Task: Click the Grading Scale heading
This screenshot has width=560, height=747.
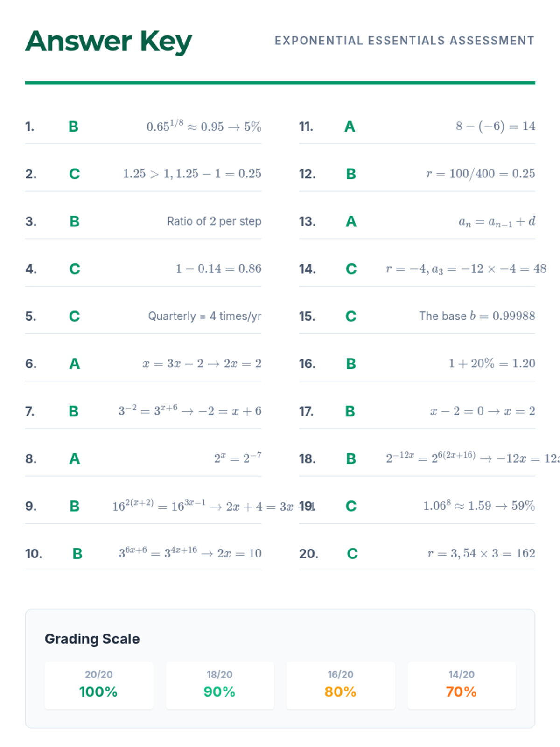Action: coord(92,639)
